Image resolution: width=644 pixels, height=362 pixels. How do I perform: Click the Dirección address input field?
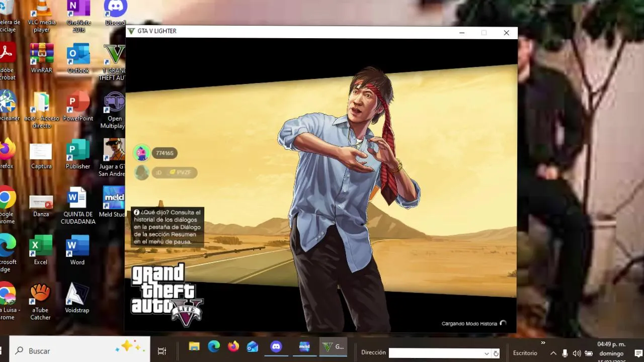click(436, 353)
